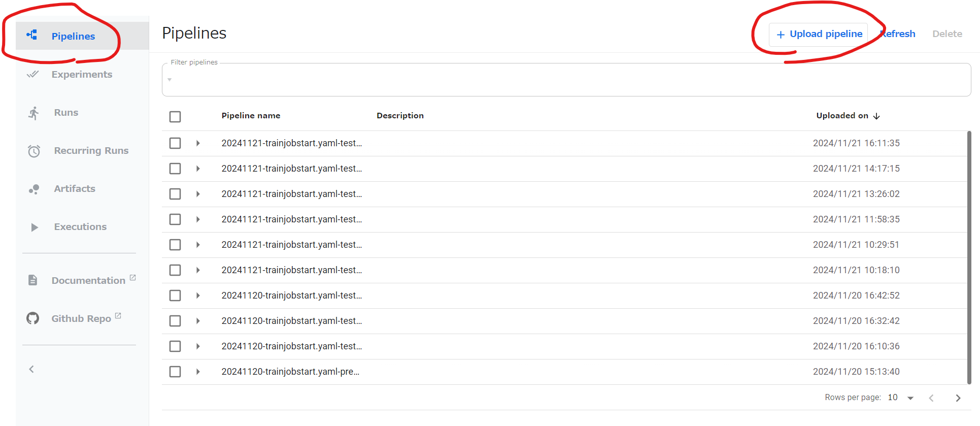Click the filter icon in Filter pipelines
Viewport: 980px width, 426px height.
point(170,80)
